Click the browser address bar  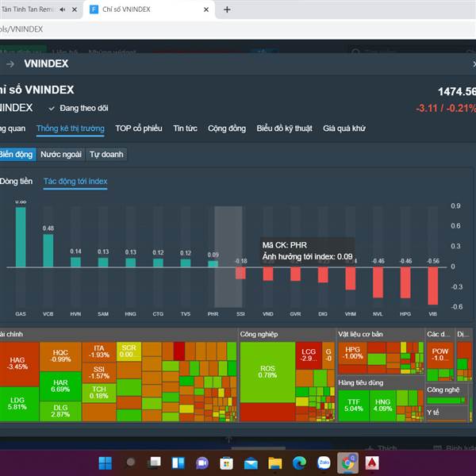[238, 29]
